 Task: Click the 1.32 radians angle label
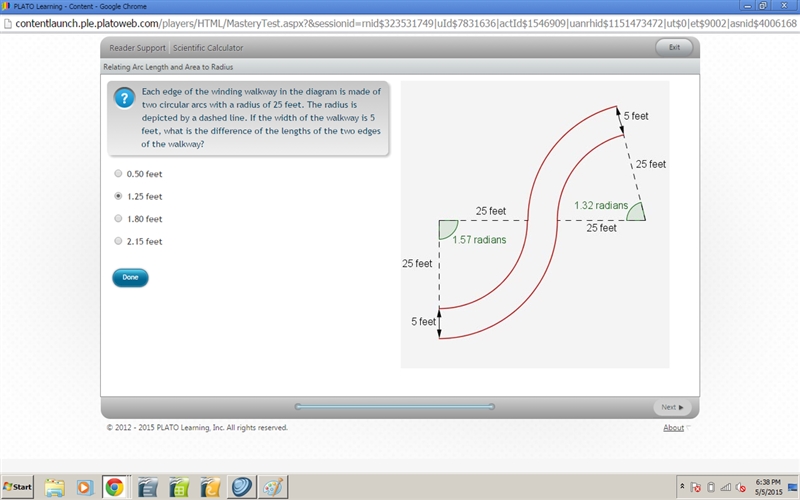point(601,206)
